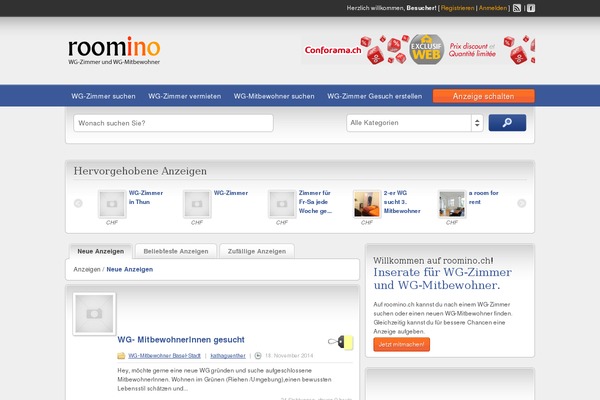600x400 pixels.
Task: Click the clock icon beside 18. November 2014
Action: [x=258, y=356]
